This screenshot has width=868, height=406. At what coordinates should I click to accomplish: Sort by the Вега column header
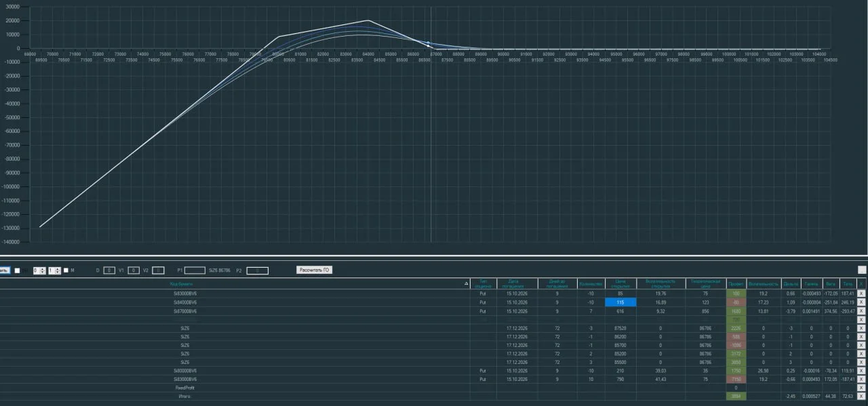830,283
